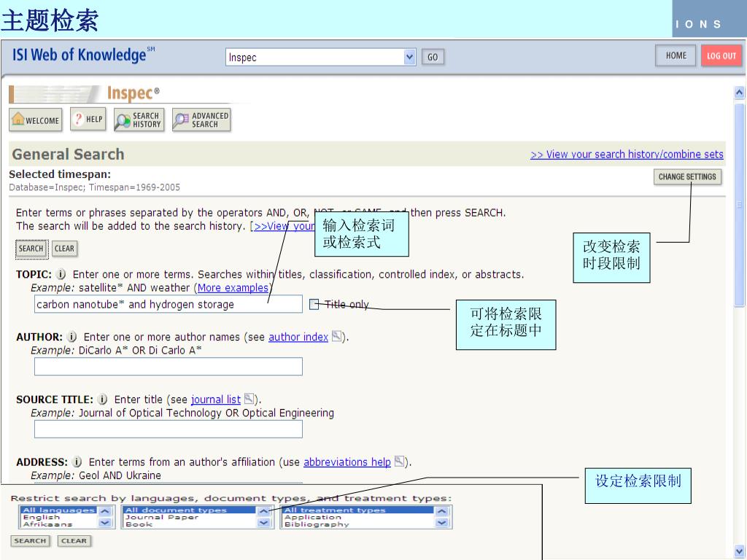Viewport: 747px width, 560px height.
Task: Open the author index link
Action: (298, 337)
